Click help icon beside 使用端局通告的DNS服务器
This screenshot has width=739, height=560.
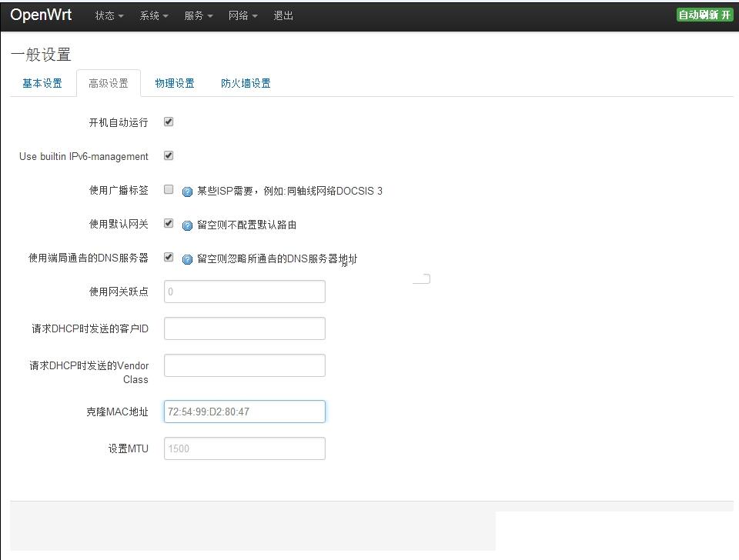[187, 259]
